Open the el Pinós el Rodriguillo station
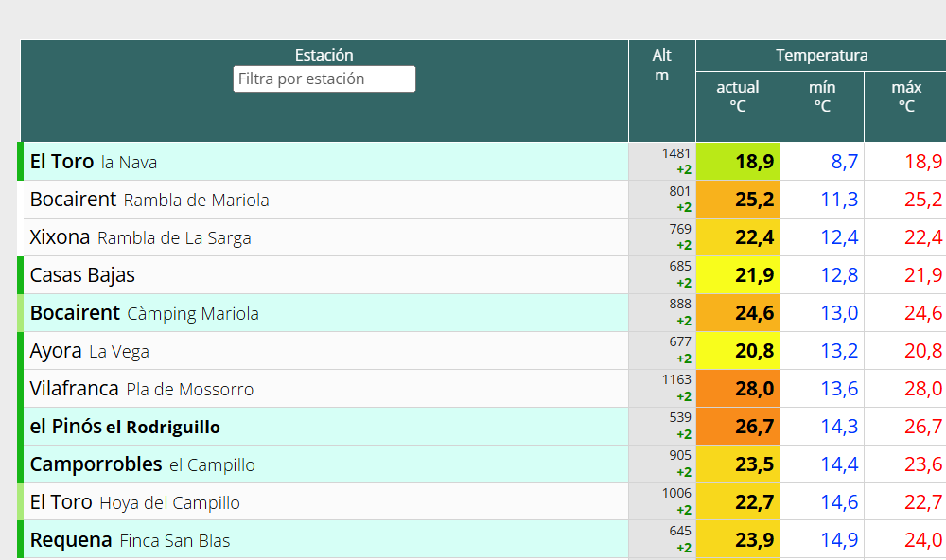Screen dimensions: 946x560 point(125,427)
